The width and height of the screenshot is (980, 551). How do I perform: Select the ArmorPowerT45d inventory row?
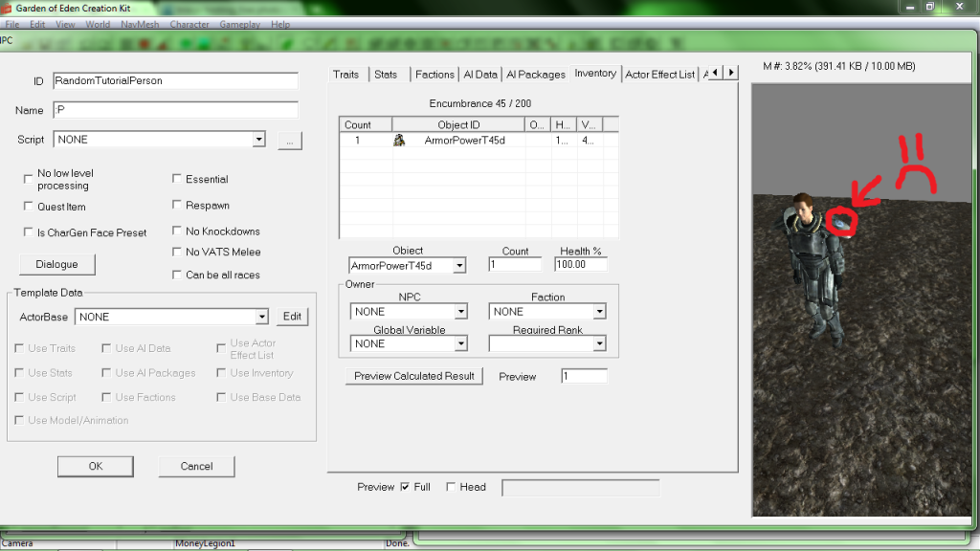[x=479, y=141]
